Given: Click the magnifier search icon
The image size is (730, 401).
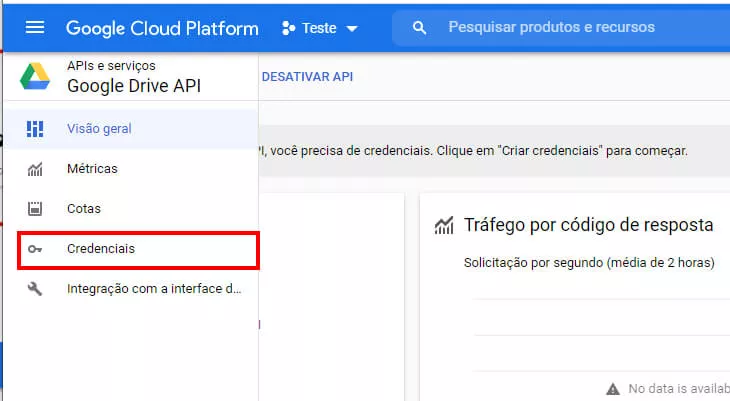Looking at the screenshot, I should click(419, 27).
